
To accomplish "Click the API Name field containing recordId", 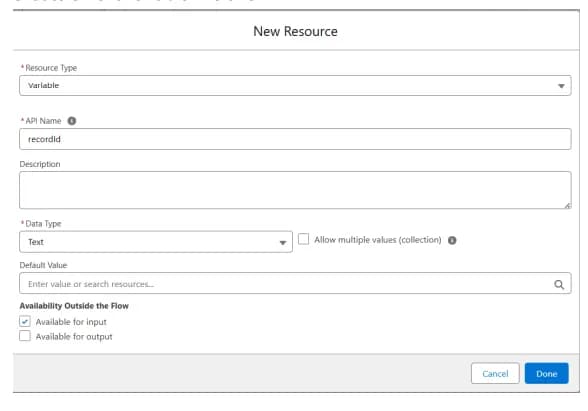I will [295, 139].
